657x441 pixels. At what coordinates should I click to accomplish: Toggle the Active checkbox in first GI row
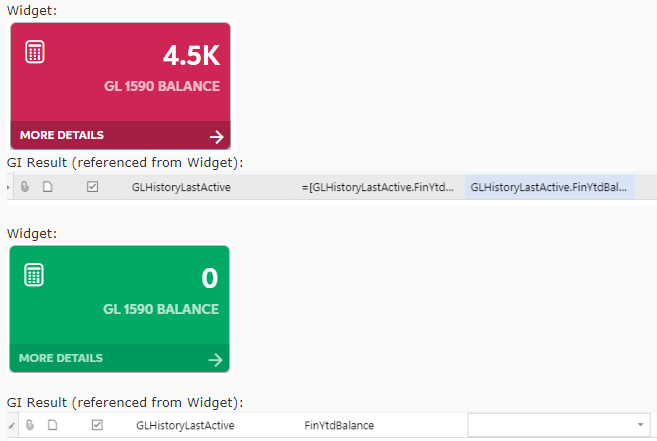[93, 187]
